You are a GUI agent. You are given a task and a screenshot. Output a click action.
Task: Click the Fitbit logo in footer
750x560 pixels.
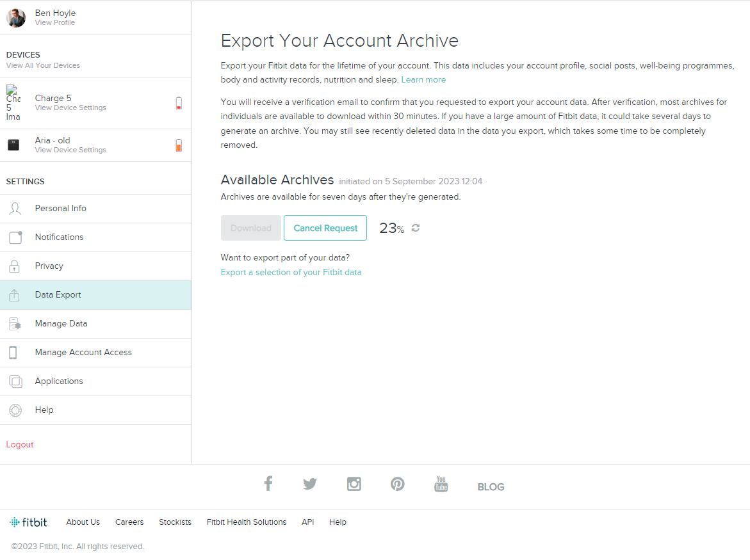click(29, 522)
